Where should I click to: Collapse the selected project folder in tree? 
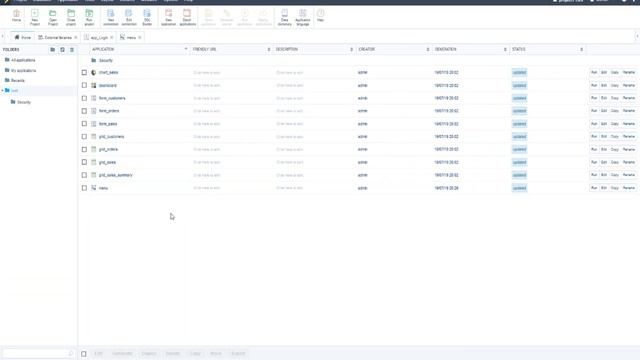[x=2, y=90]
